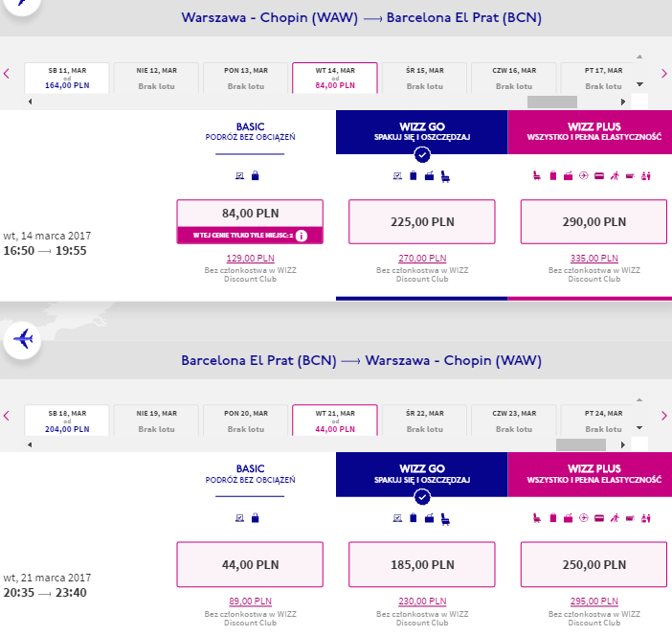Click left scroll arrow under the outbound date strip

30,102
